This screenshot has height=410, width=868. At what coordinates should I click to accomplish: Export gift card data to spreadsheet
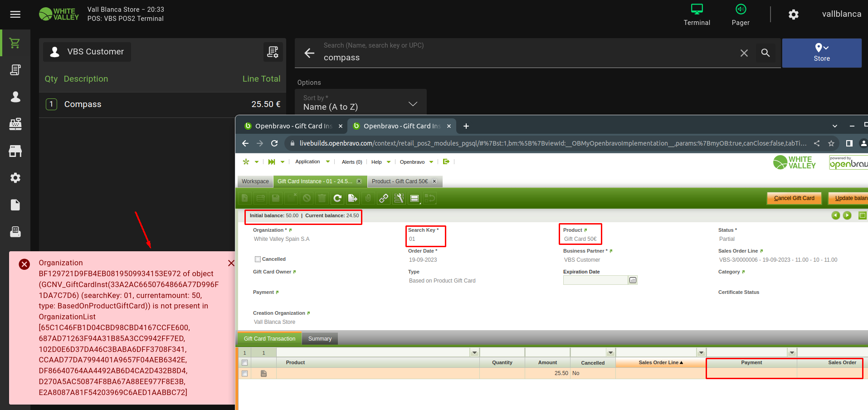click(353, 198)
